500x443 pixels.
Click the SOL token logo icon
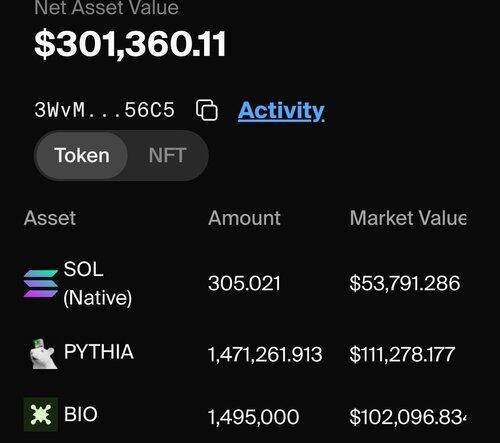(41, 284)
